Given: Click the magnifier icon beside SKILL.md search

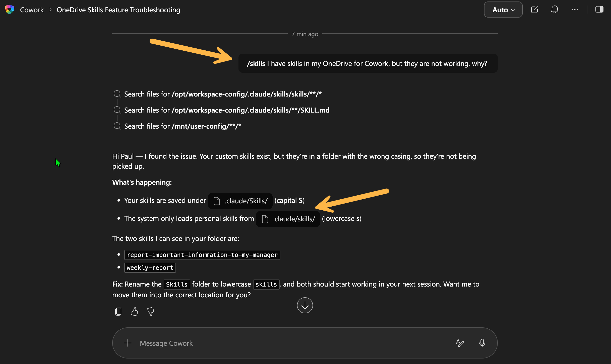Looking at the screenshot, I should pos(117,110).
